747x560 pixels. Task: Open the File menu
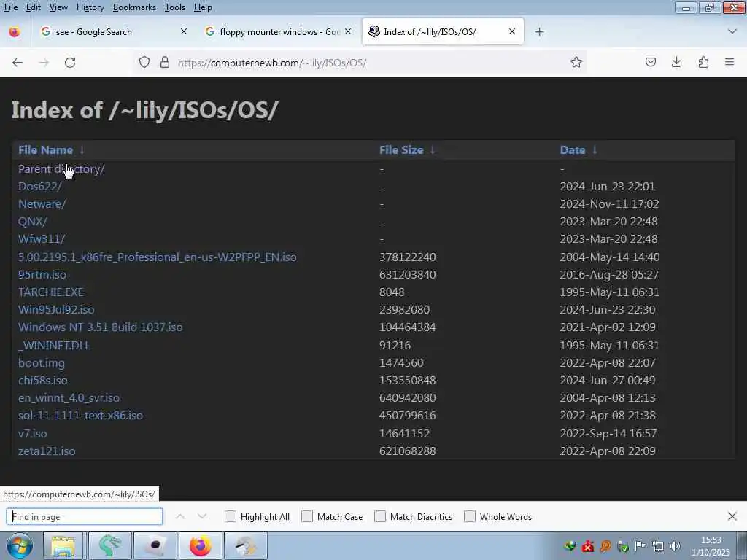[10, 7]
